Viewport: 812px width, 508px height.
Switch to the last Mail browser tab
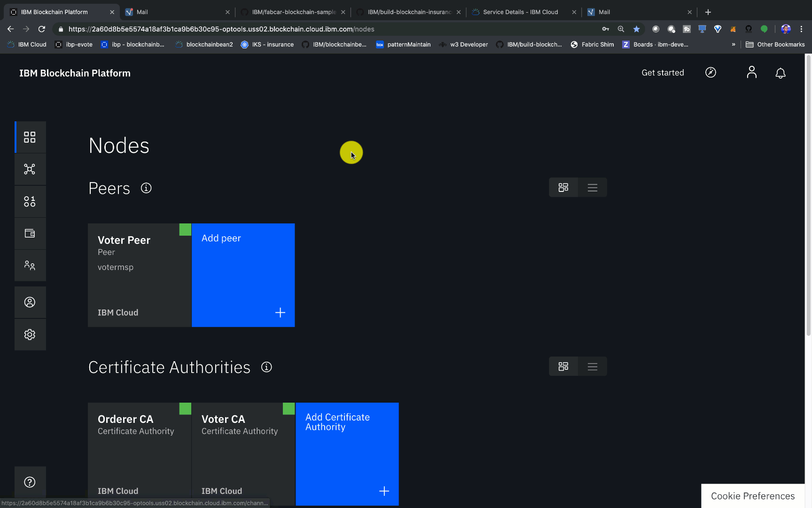tap(639, 12)
